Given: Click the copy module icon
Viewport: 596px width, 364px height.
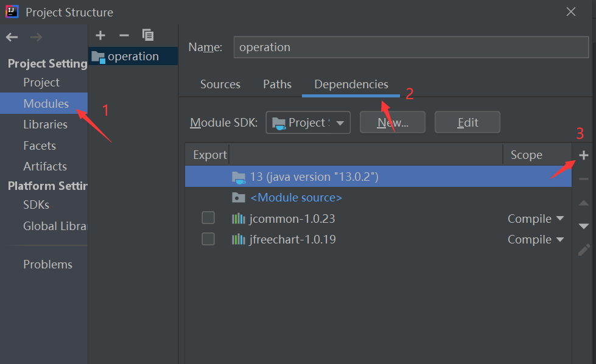Looking at the screenshot, I should click(148, 35).
